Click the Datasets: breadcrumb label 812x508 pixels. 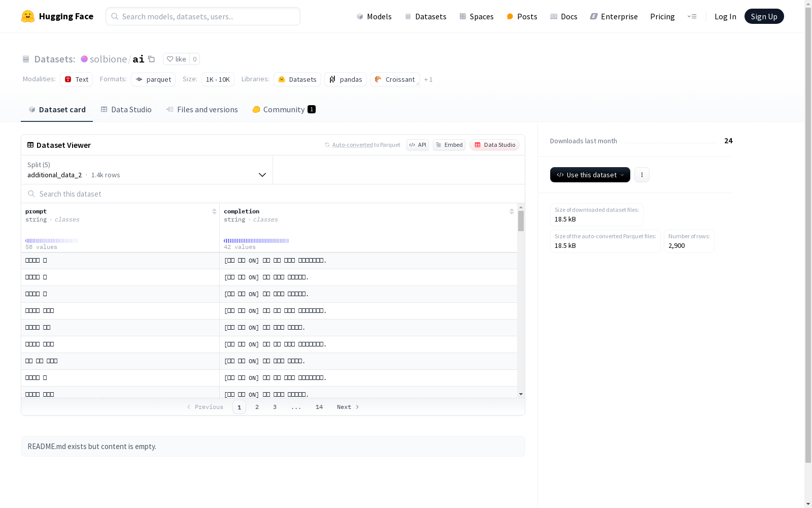pos(54,59)
